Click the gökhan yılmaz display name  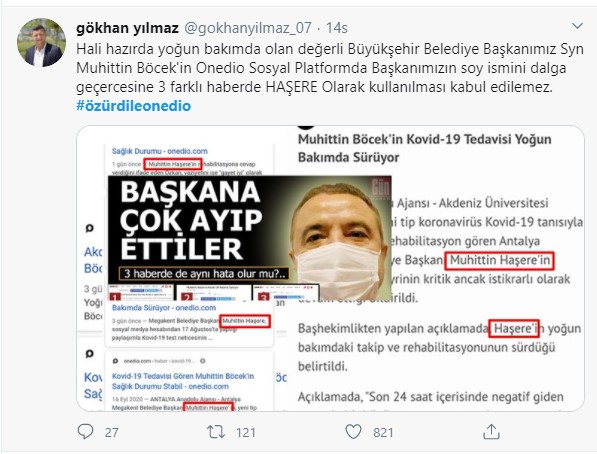click(128, 28)
